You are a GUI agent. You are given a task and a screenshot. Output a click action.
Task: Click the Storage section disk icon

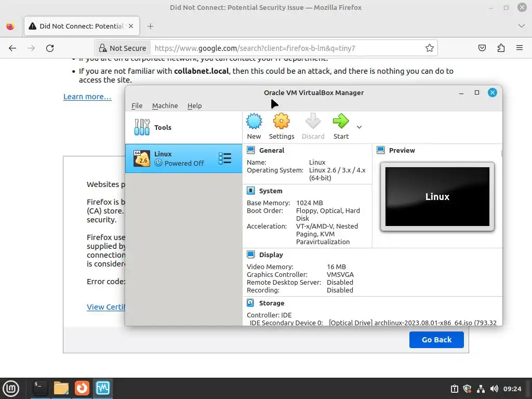250,303
